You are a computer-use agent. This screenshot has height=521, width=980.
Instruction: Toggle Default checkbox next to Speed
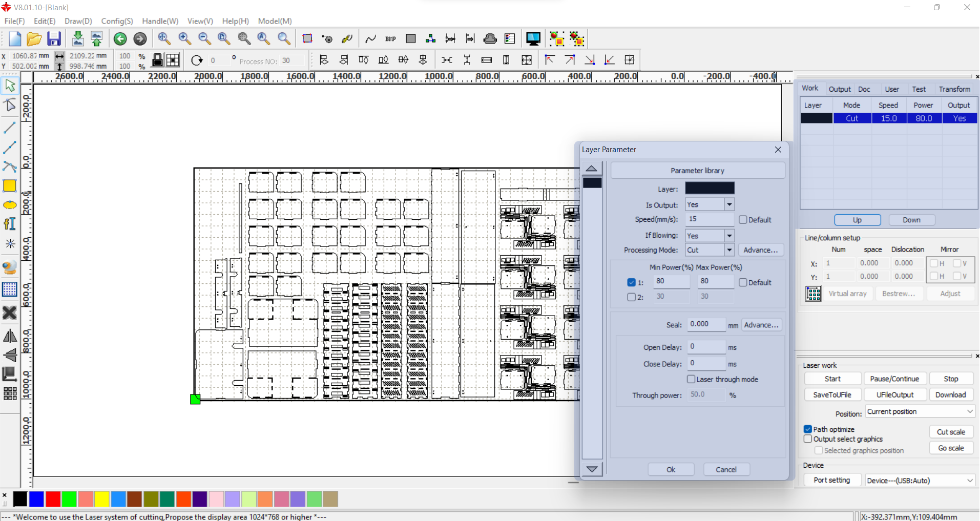[x=743, y=220]
